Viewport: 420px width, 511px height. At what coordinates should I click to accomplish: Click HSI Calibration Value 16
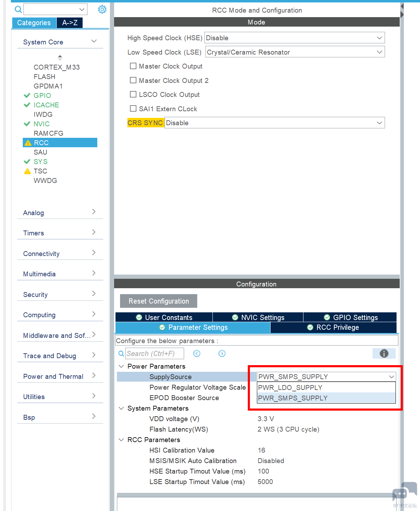click(x=261, y=450)
